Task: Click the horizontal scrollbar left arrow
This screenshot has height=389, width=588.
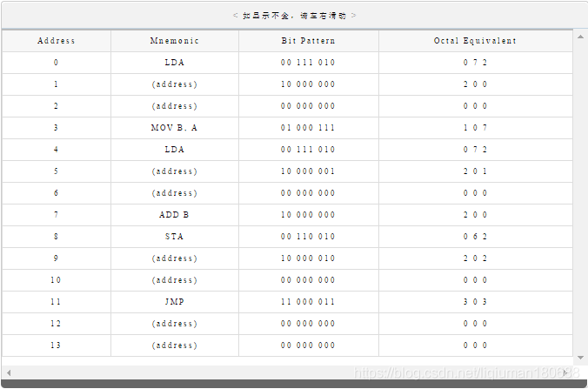Action: click(x=7, y=372)
